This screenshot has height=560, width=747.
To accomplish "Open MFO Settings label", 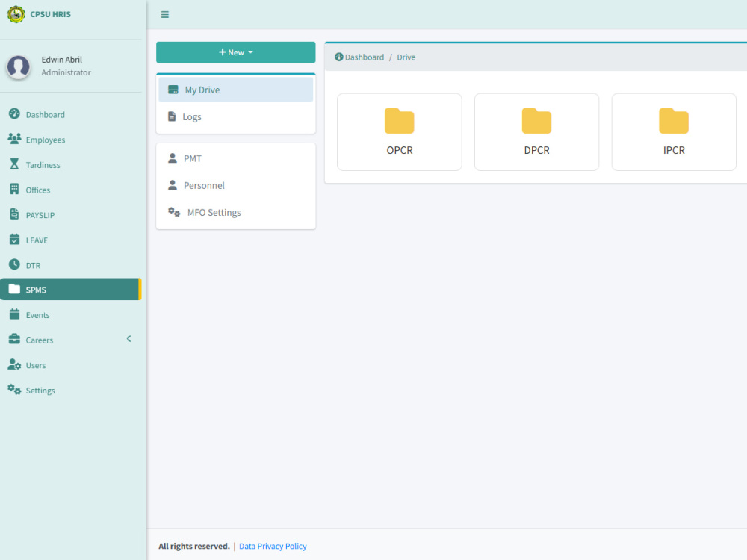I will (214, 213).
